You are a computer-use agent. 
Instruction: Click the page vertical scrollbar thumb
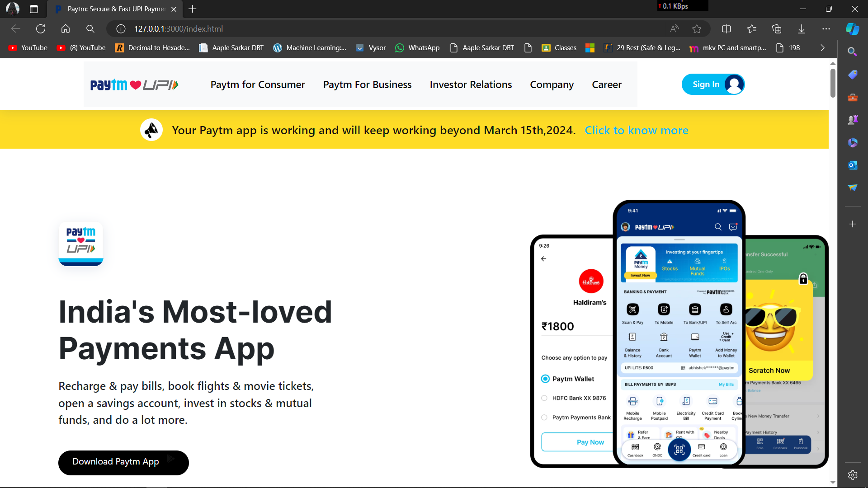pyautogui.click(x=833, y=83)
